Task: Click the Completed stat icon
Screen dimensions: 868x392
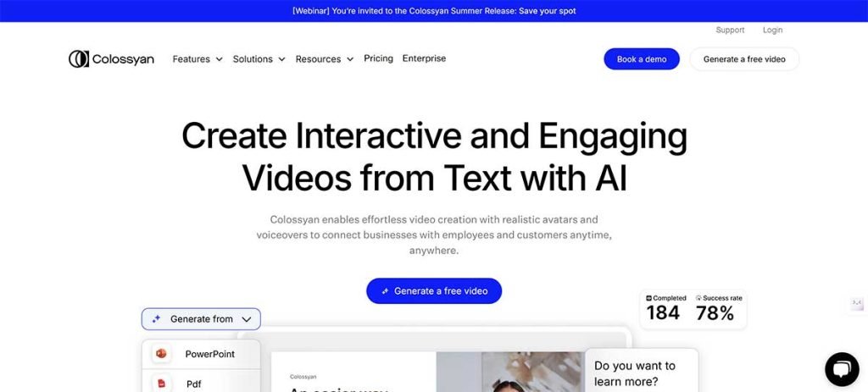Action: tap(649, 298)
